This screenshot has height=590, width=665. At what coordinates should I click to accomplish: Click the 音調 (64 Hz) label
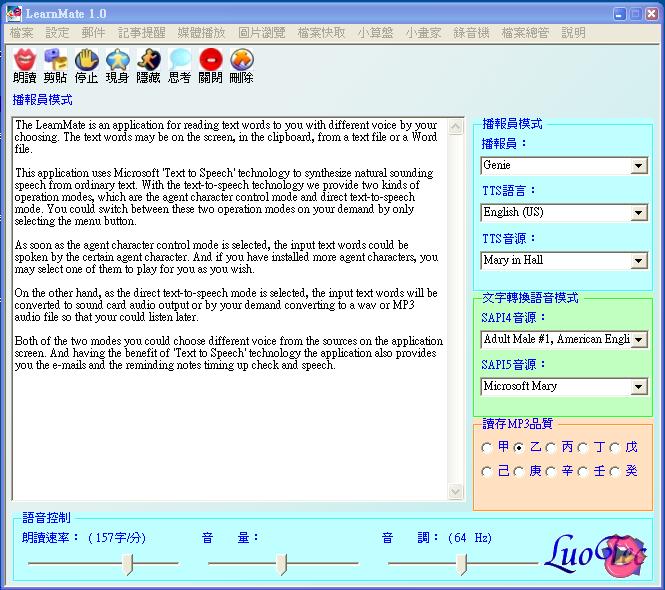pyautogui.click(x=436, y=538)
